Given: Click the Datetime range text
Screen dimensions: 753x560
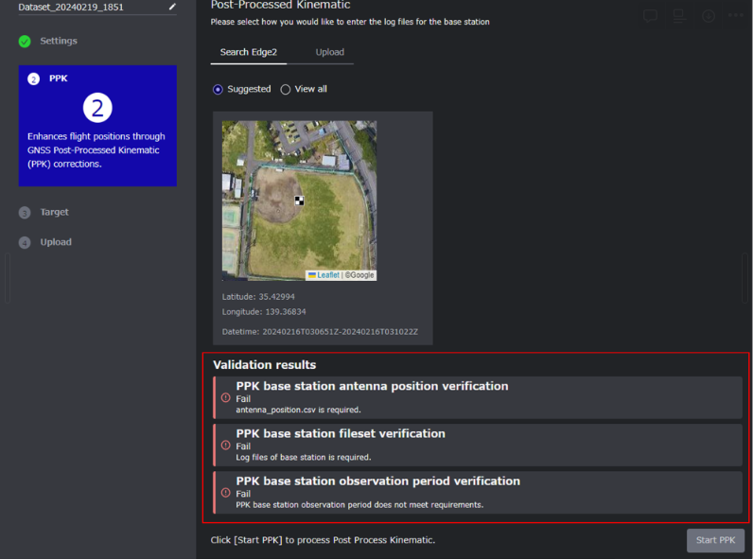Looking at the screenshot, I should [320, 332].
